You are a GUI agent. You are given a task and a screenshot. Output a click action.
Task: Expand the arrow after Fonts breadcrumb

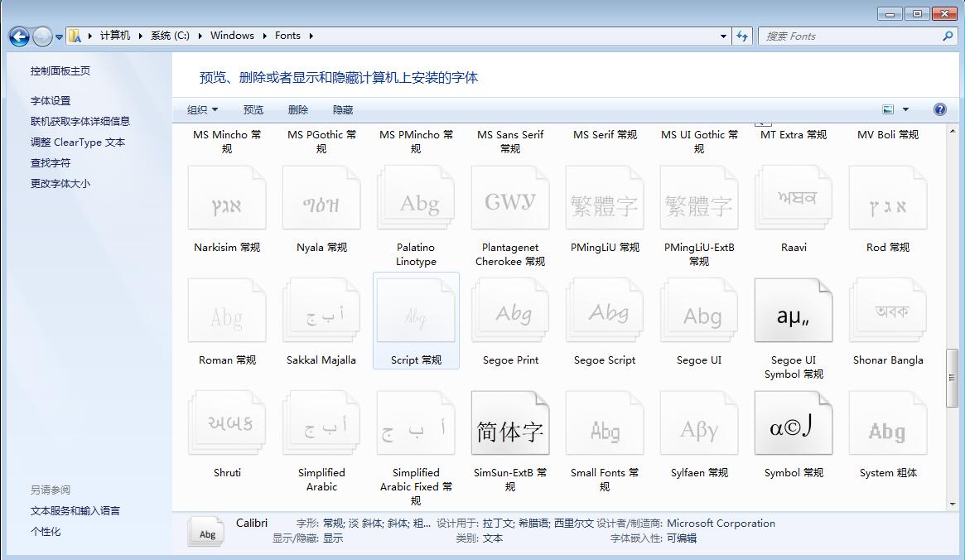coord(311,36)
